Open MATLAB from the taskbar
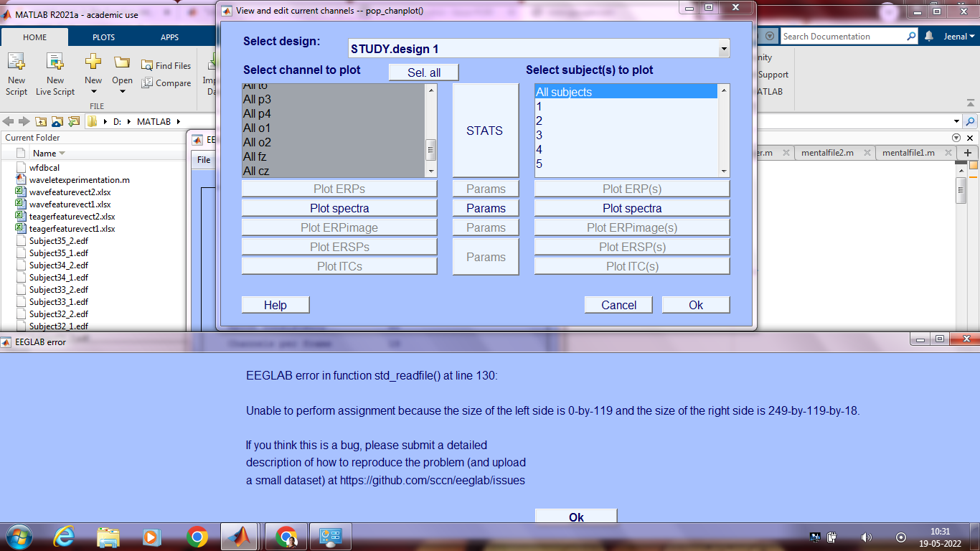 pyautogui.click(x=240, y=536)
